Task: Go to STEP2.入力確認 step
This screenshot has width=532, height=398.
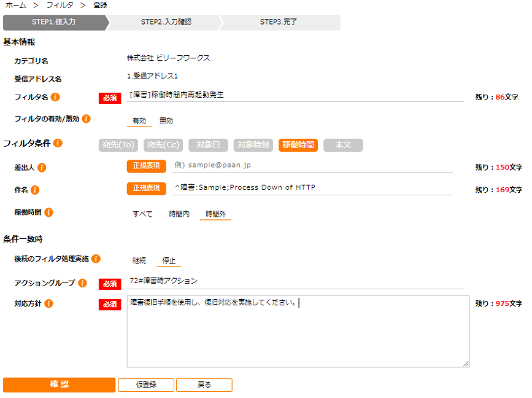Action: (166, 22)
